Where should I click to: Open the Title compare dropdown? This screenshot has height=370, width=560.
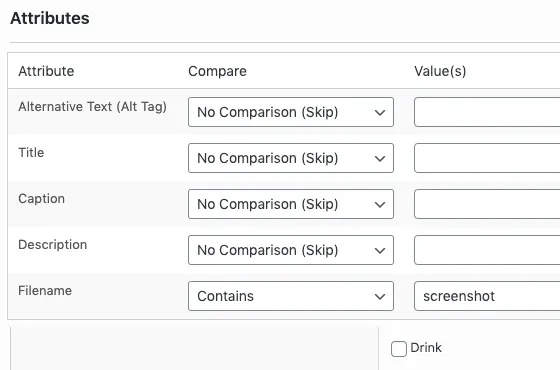click(x=291, y=158)
